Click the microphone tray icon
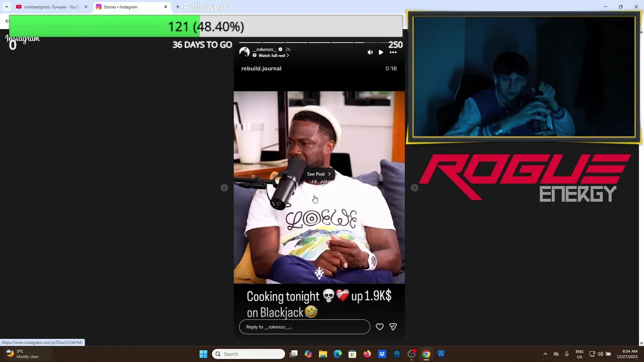The height and width of the screenshot is (362, 644). pos(567,354)
